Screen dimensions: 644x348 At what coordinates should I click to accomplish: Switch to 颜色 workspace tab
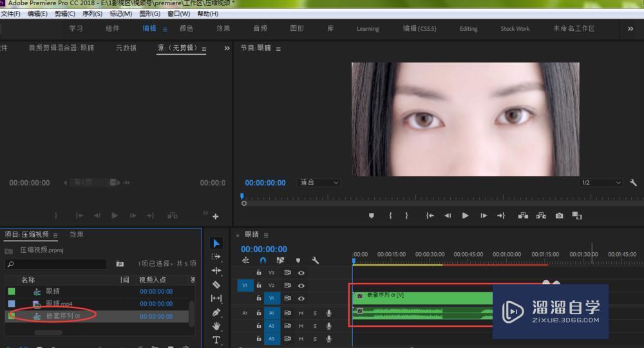coord(187,28)
